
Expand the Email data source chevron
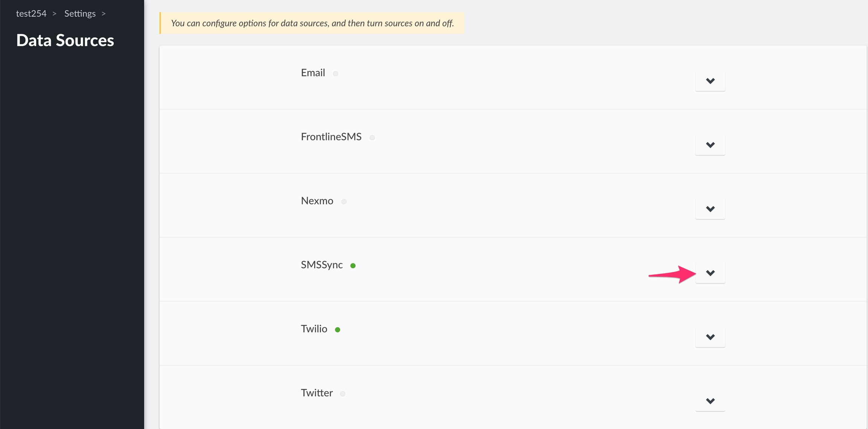[x=710, y=81]
